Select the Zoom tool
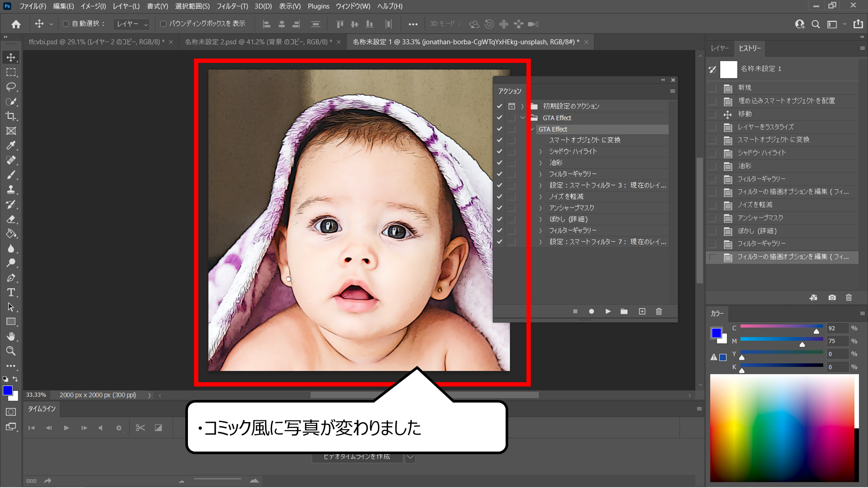Screen dimensions: 868x488 11,351
